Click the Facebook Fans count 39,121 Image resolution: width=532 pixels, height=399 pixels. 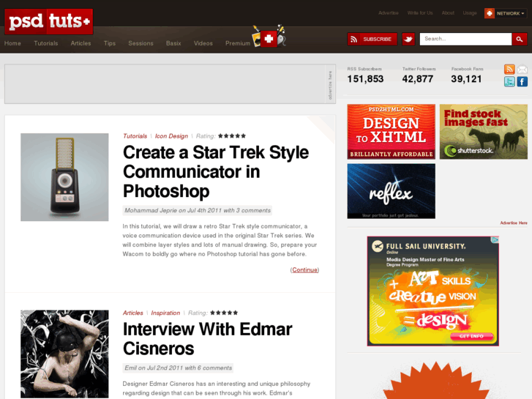point(467,79)
